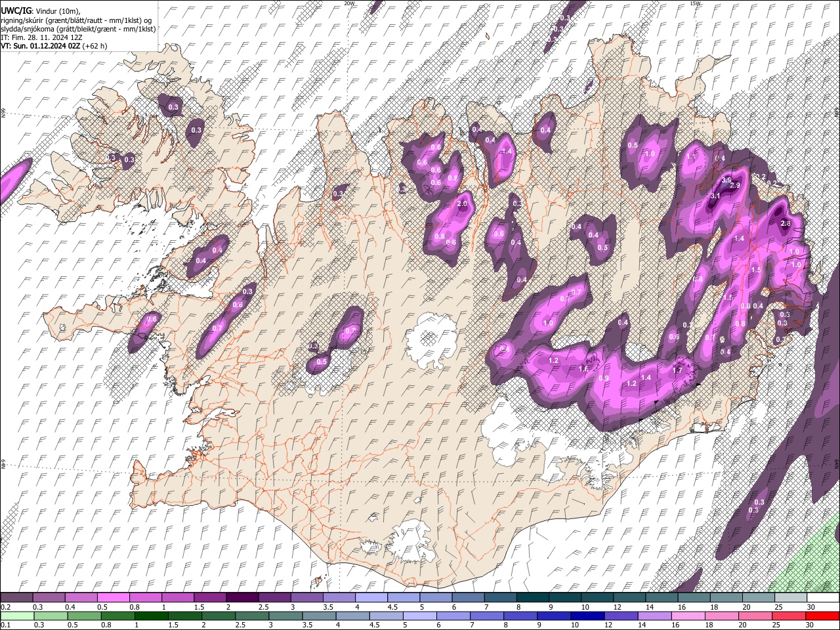Select the white 30 swatch in upper legend row
This screenshot has width=840, height=630.
click(823, 598)
